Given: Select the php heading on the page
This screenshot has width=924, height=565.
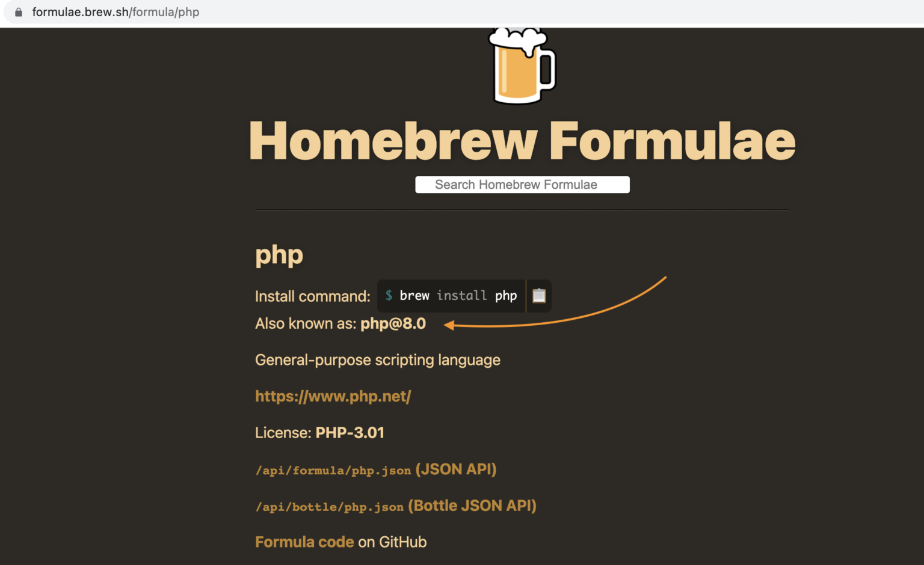Looking at the screenshot, I should pos(279,254).
